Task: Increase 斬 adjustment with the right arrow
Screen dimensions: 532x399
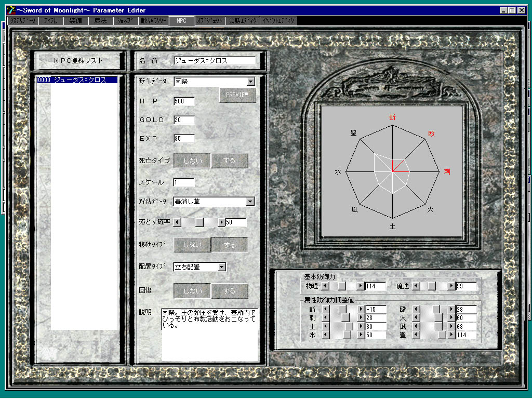Action: click(361, 310)
